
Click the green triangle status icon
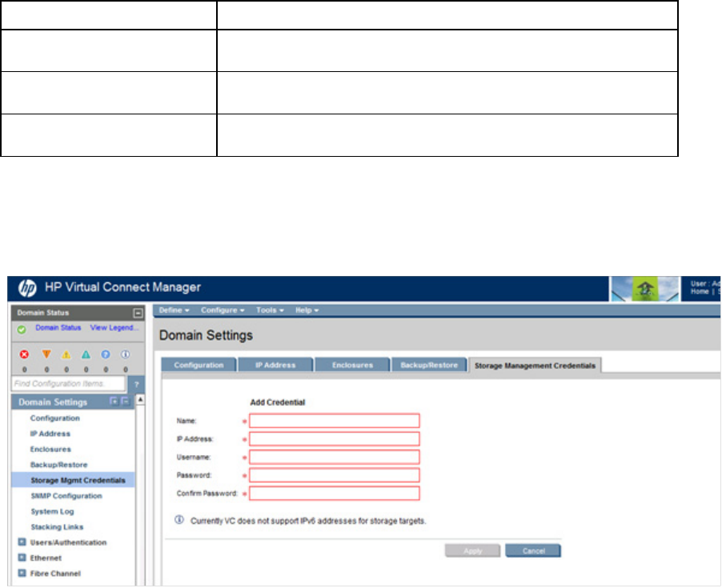tap(86, 354)
